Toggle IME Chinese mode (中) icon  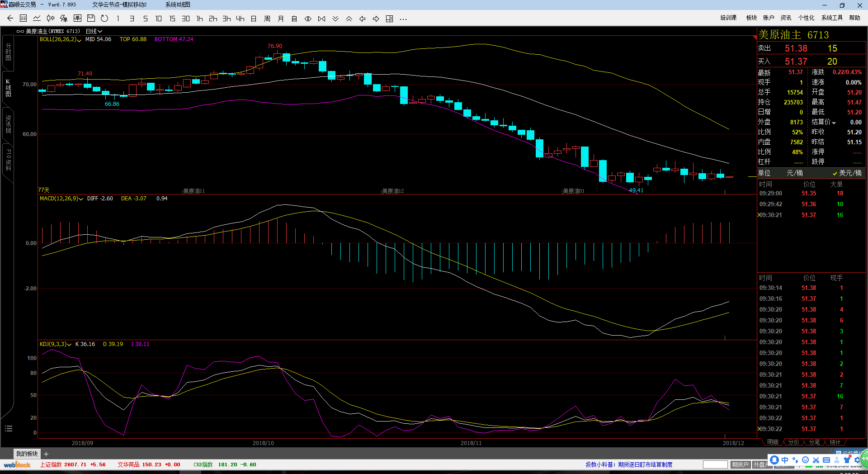click(785, 460)
